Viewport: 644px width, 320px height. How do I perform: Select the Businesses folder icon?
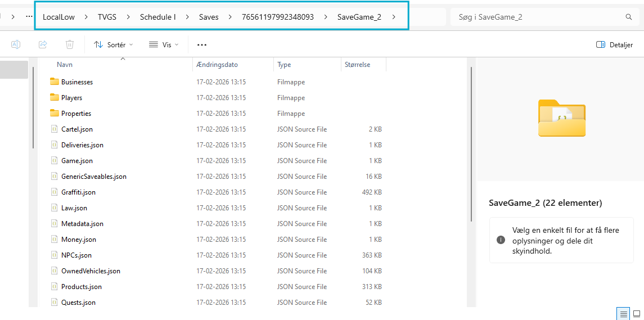point(55,82)
